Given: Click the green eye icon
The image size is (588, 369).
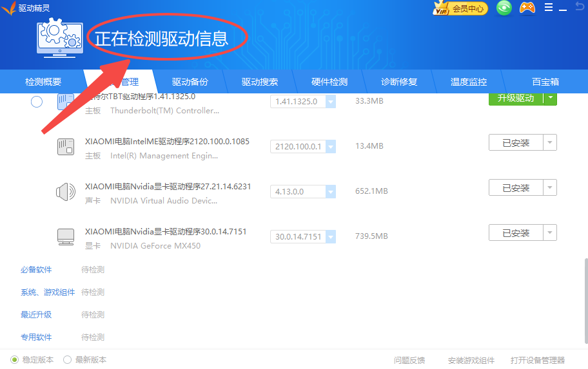Looking at the screenshot, I should tap(504, 8).
